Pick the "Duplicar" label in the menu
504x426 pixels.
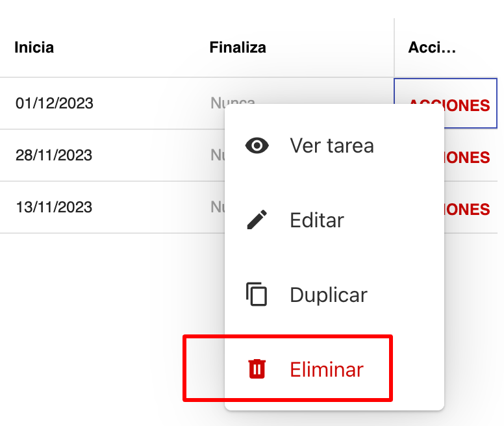328,295
